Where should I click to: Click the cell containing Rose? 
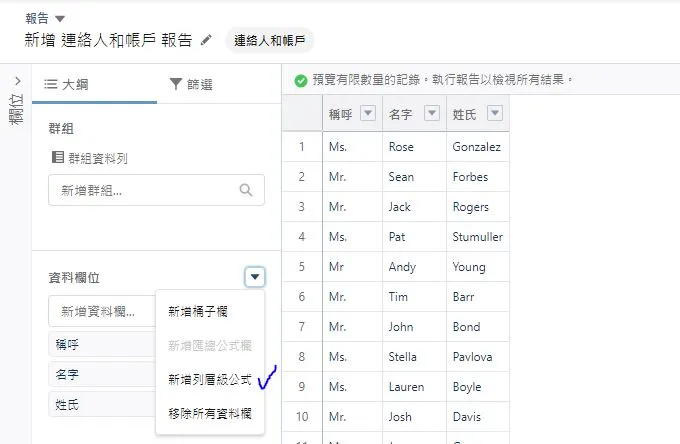414,147
